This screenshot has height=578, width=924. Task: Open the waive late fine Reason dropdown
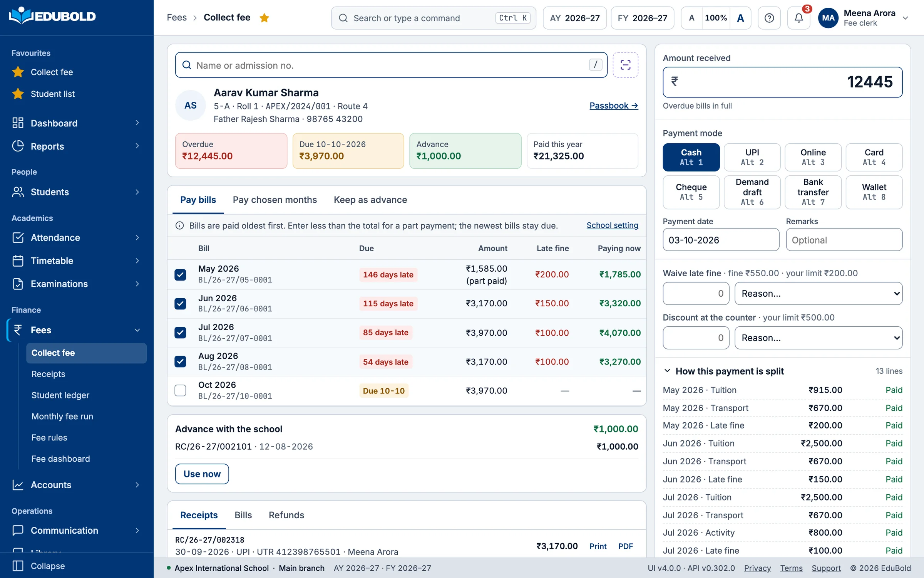pos(818,294)
